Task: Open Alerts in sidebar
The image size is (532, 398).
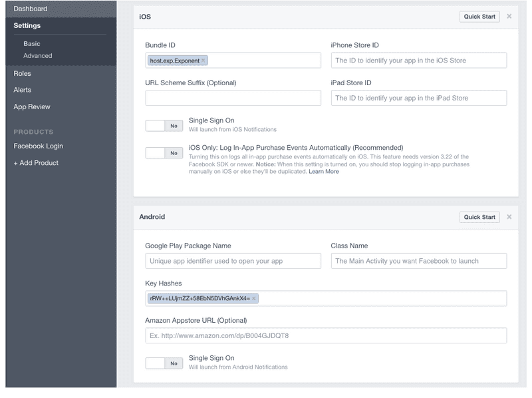Action: (23, 90)
